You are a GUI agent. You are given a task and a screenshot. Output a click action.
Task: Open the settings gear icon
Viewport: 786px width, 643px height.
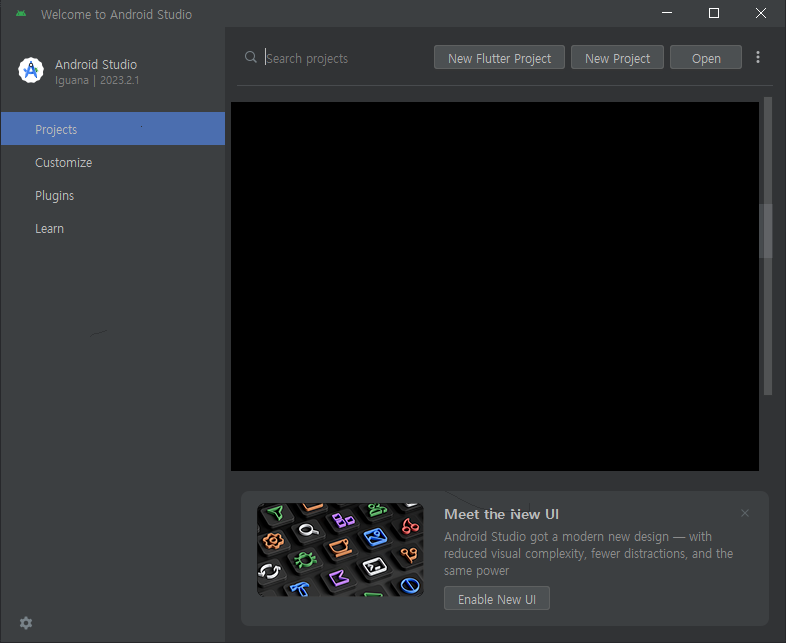point(26,623)
